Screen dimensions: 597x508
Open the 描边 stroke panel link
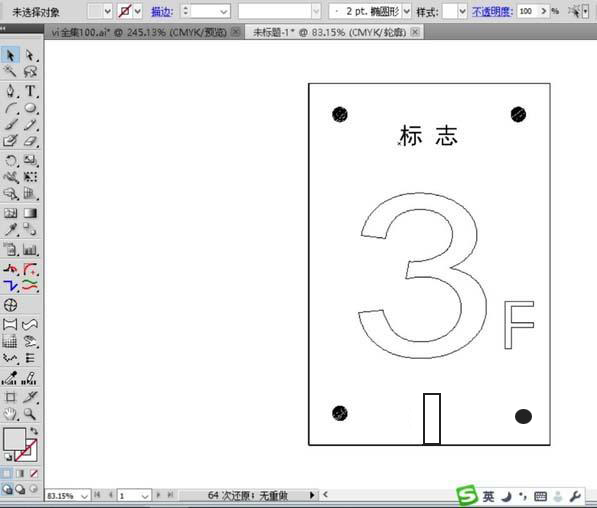(x=162, y=12)
